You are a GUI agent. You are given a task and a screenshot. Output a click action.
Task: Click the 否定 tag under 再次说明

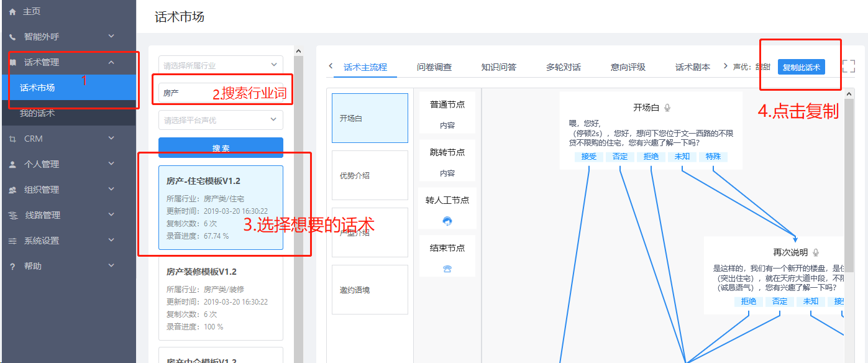780,301
